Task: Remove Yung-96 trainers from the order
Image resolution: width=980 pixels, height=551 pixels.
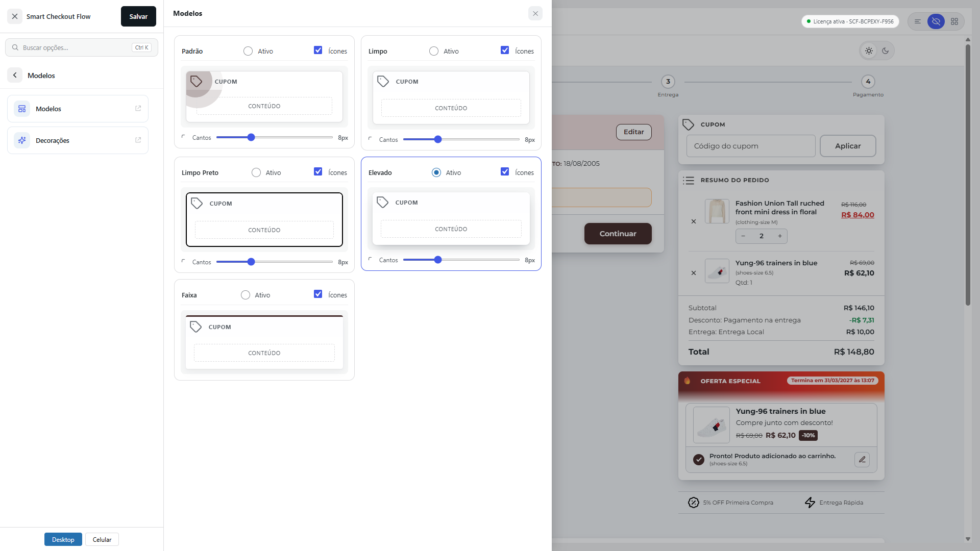Action: 694,273
